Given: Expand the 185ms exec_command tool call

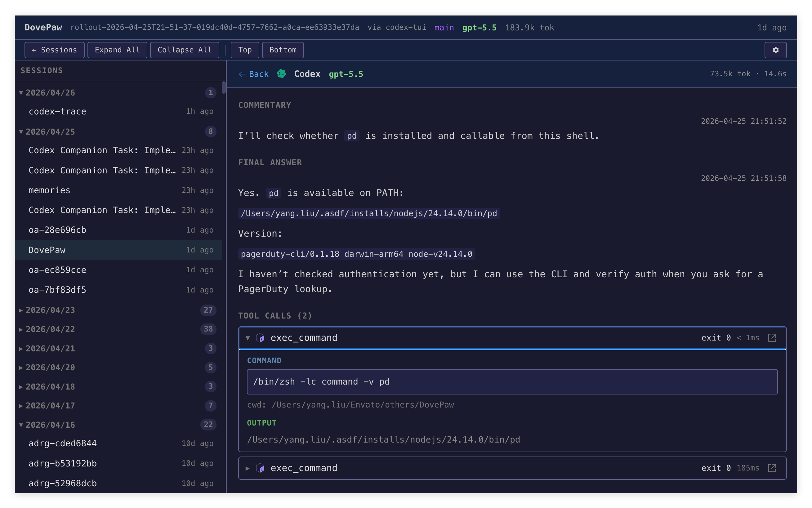Looking at the screenshot, I should click(248, 468).
